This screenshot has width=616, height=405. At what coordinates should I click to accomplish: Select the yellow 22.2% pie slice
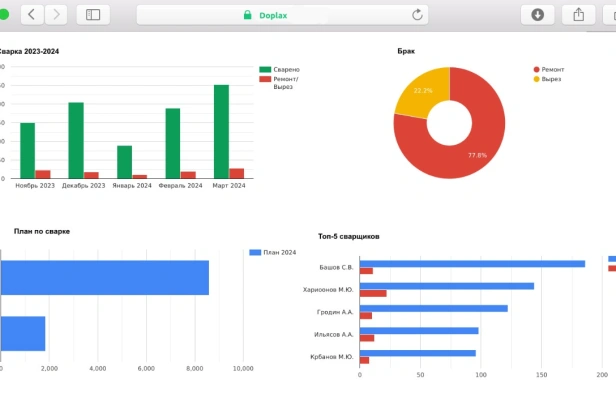pyautogui.click(x=423, y=91)
